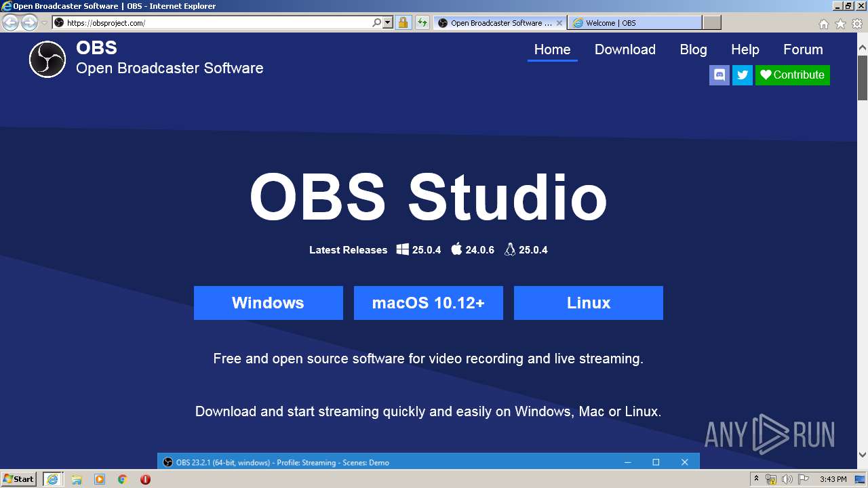Click the OBS Studio heading text

[x=428, y=197]
